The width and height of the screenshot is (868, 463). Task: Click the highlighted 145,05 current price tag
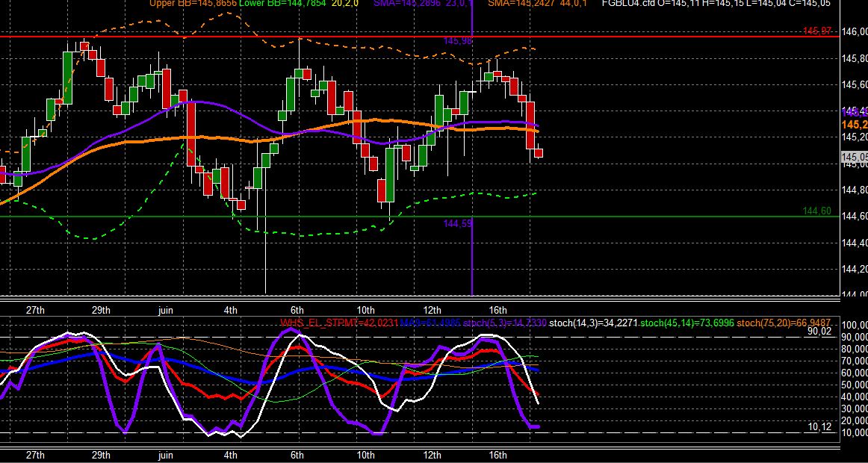coord(854,158)
